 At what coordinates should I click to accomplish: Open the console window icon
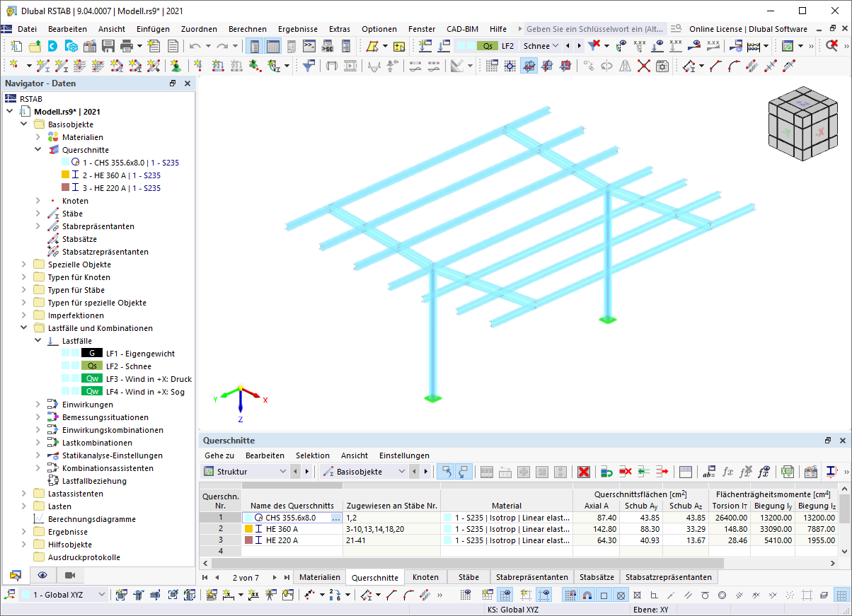pyautogui.click(x=309, y=46)
